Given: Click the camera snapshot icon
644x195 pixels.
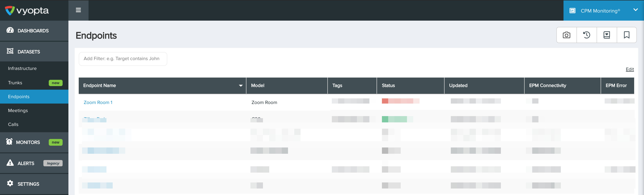Looking at the screenshot, I should click(x=566, y=35).
